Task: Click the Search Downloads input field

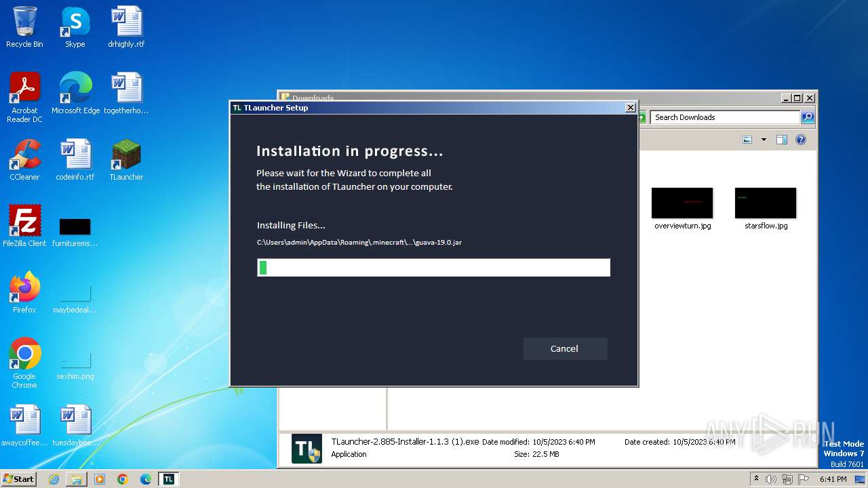Action: pos(725,117)
